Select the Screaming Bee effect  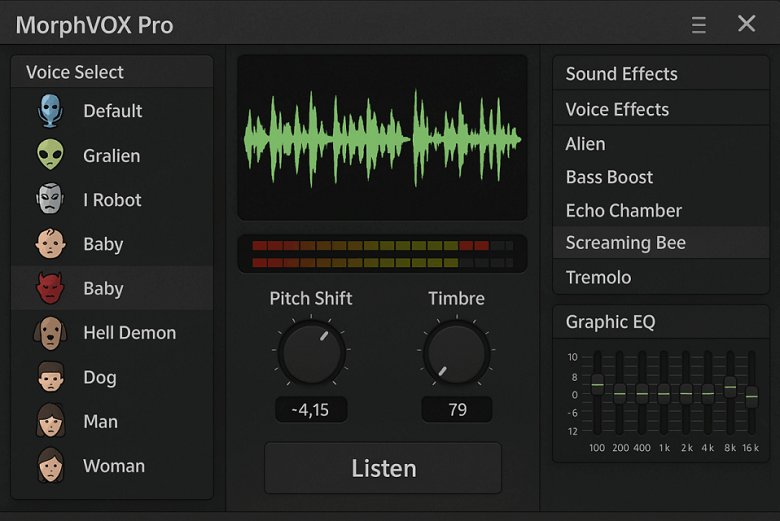click(661, 242)
